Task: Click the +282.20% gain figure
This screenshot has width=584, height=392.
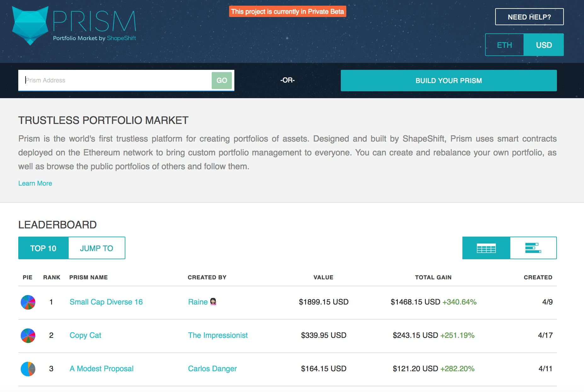Action: (457, 369)
